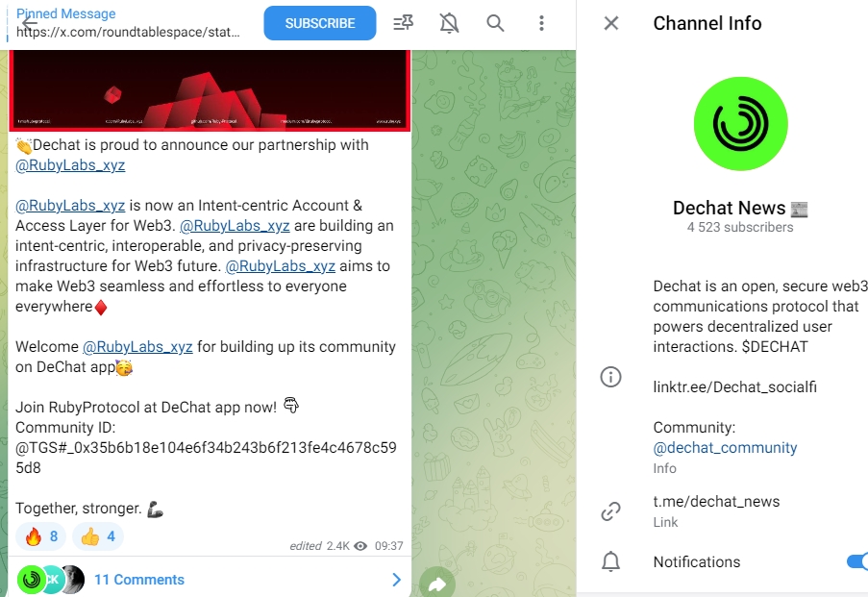Image resolution: width=868 pixels, height=597 pixels.
Task: React with the thumbs up reaction
Action: [x=98, y=536]
